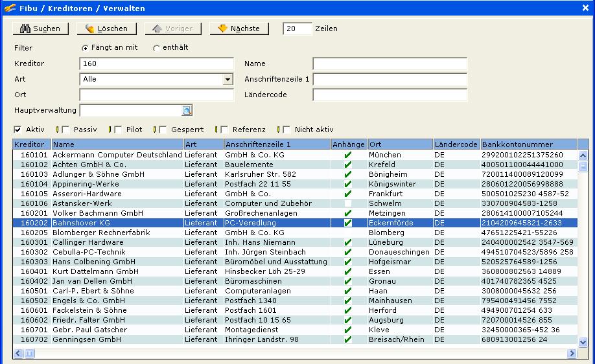Click attachment checkmark for Callinger Hardware
Image resolution: width=595 pixels, height=364 pixels.
pos(348,242)
